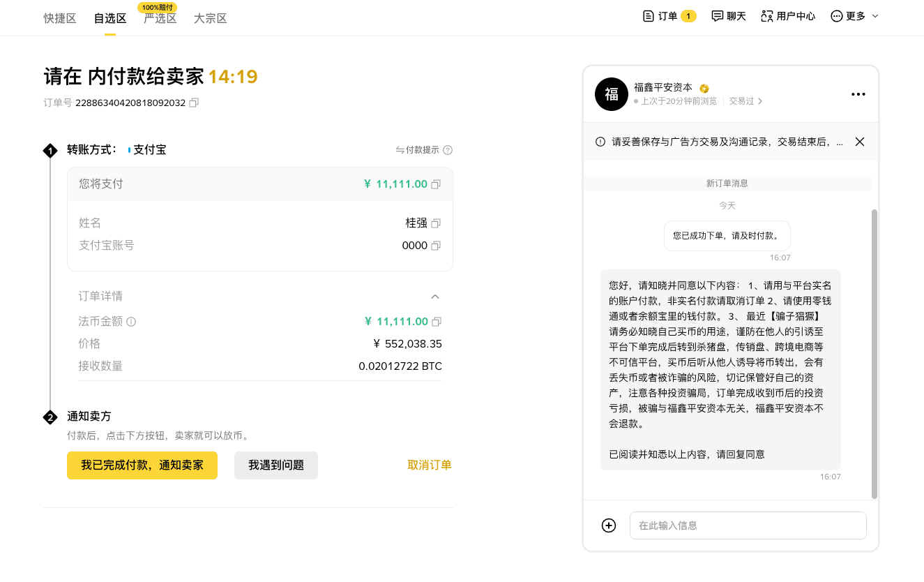
Task: Switch to the 快捷区 tab
Action: click(60, 19)
